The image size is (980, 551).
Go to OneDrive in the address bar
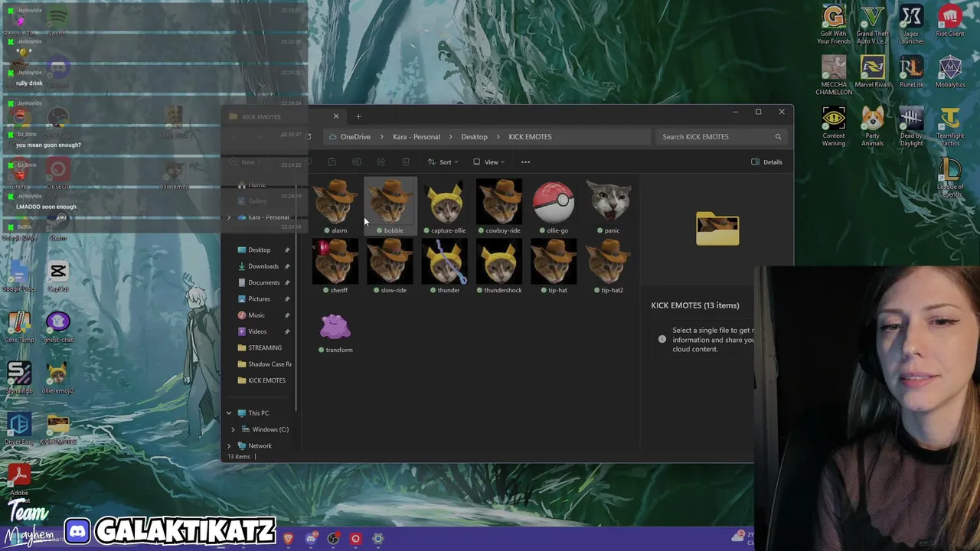[x=355, y=137]
